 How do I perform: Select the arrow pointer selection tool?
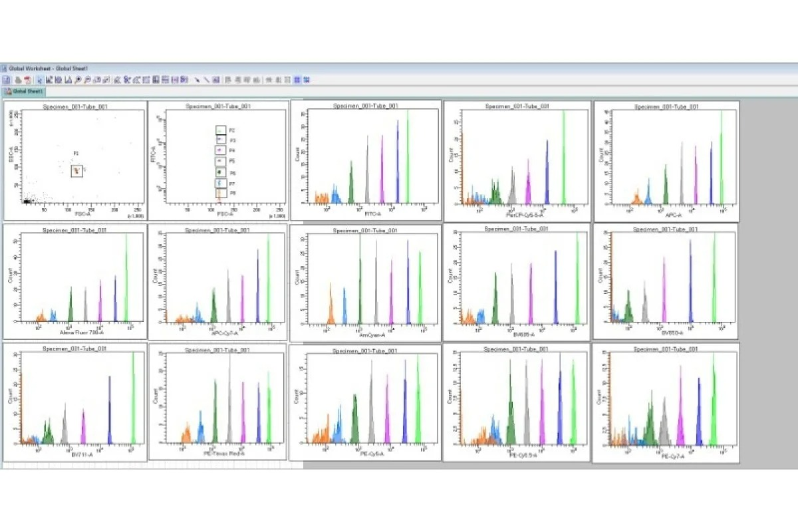(40, 80)
